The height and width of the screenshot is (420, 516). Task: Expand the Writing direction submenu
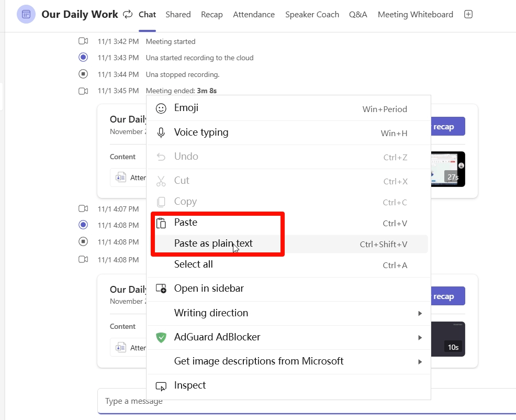pos(288,313)
